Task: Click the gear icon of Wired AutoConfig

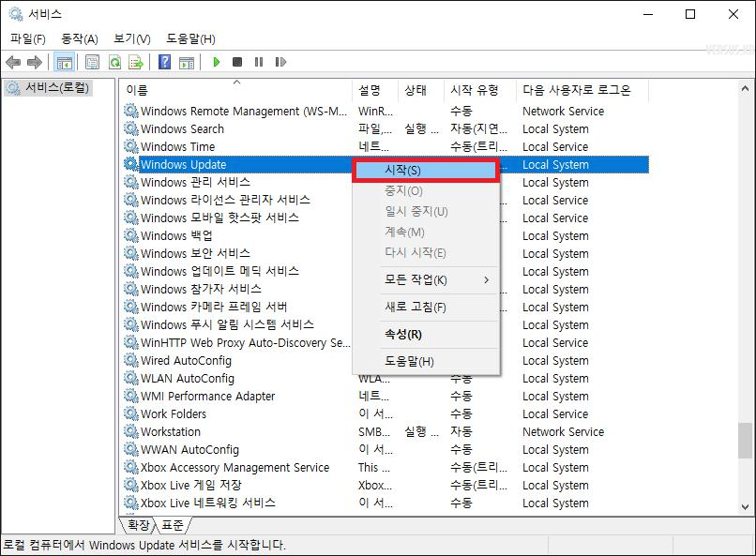Action: click(130, 360)
